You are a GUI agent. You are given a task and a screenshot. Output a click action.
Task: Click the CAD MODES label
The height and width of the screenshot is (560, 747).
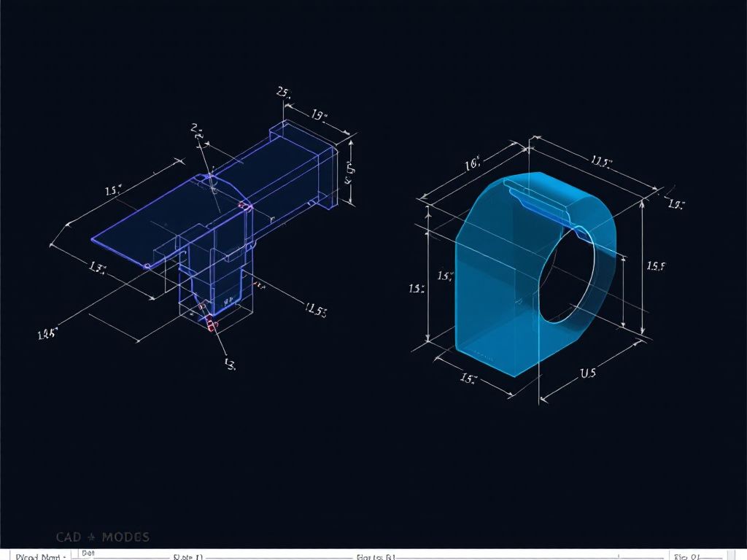coord(102,537)
